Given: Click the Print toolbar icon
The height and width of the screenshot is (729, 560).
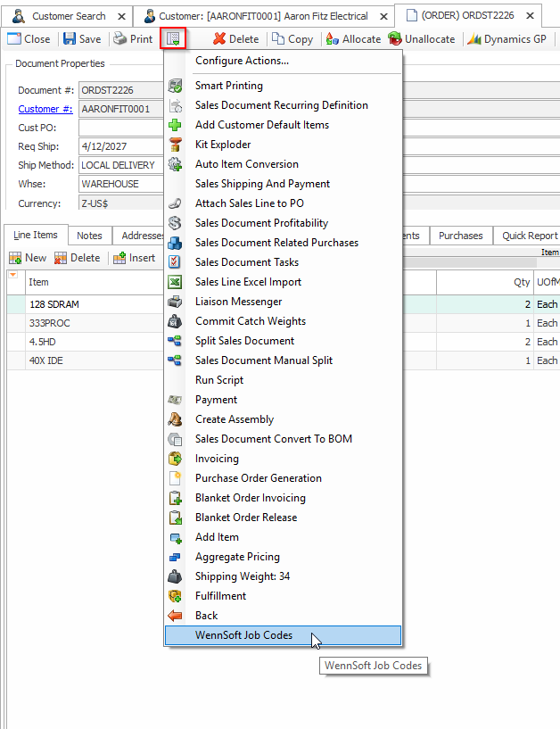Looking at the screenshot, I should (x=119, y=39).
